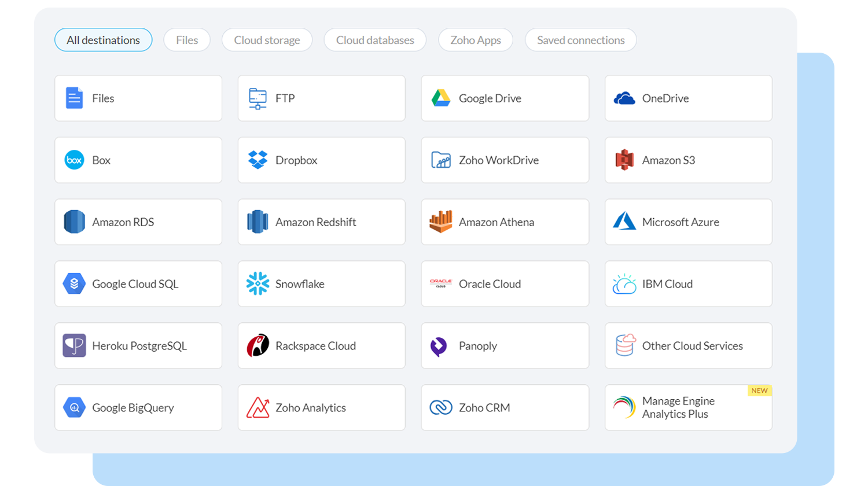Select the Google Cloud SQL hexagon icon
The image size is (868, 486).
tap(74, 284)
